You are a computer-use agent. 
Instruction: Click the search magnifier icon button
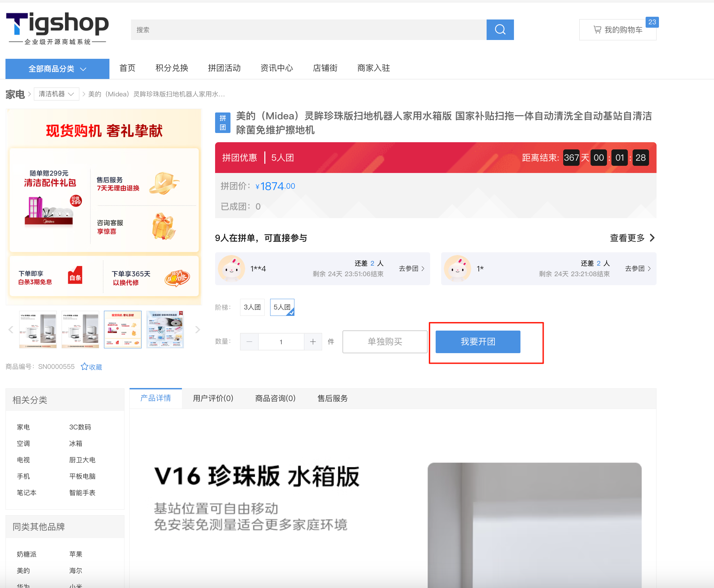click(500, 30)
